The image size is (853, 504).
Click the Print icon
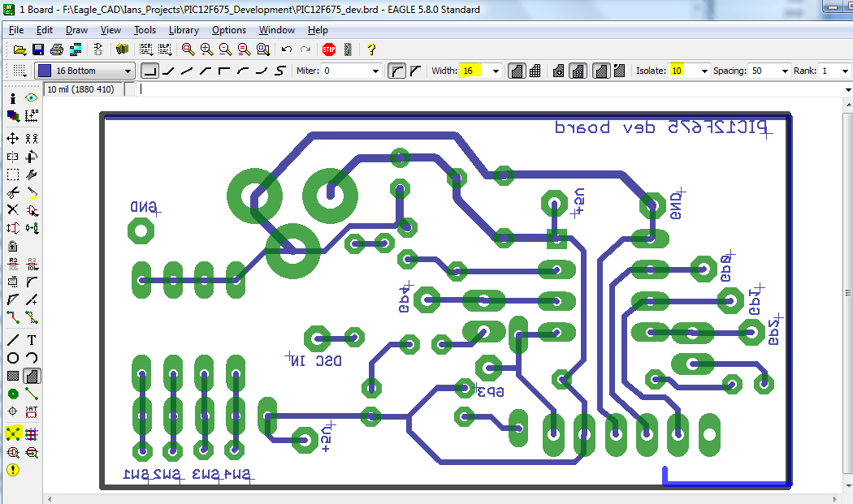click(x=57, y=50)
